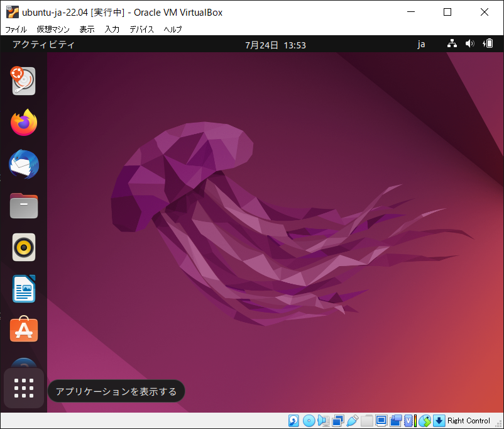
Task: Launch Firefox from the dock
Action: 24,122
